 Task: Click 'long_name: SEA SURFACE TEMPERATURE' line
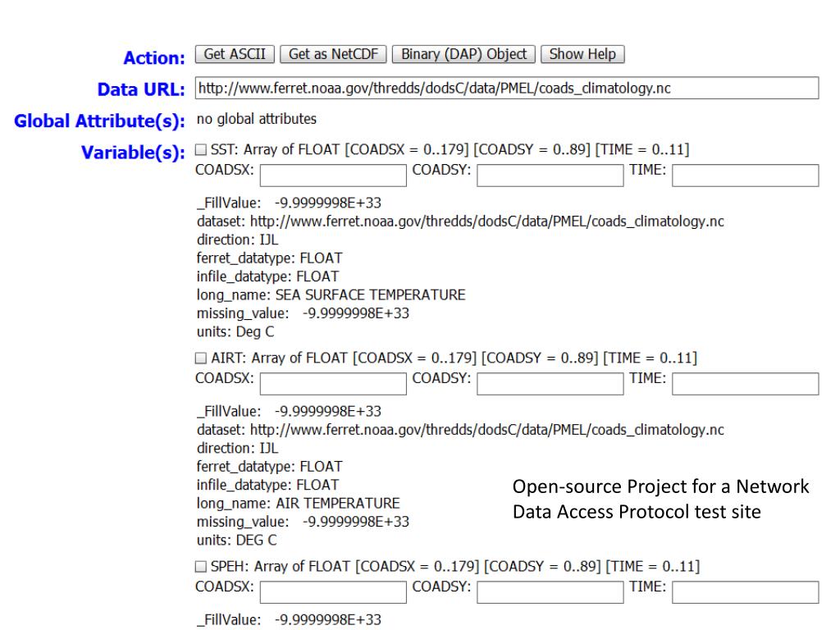(331, 295)
